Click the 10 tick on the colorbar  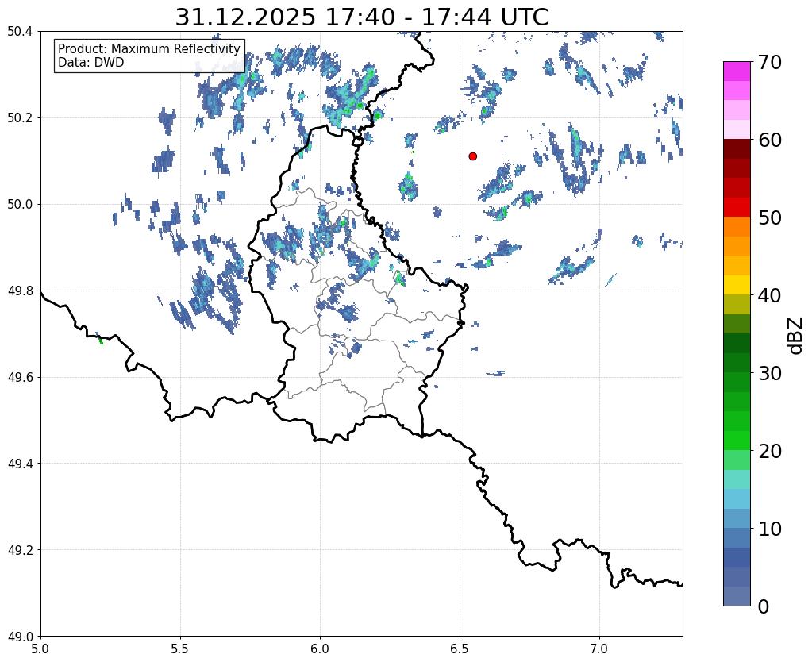coord(770,529)
